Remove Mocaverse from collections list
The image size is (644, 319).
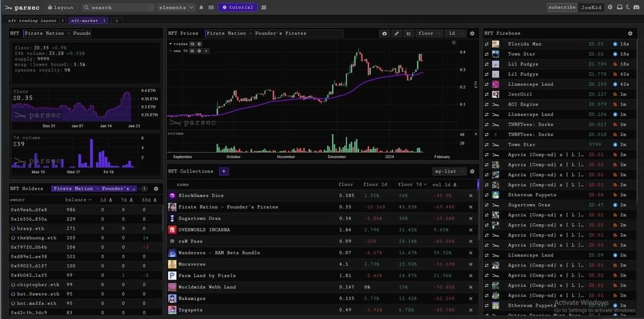click(x=470, y=264)
